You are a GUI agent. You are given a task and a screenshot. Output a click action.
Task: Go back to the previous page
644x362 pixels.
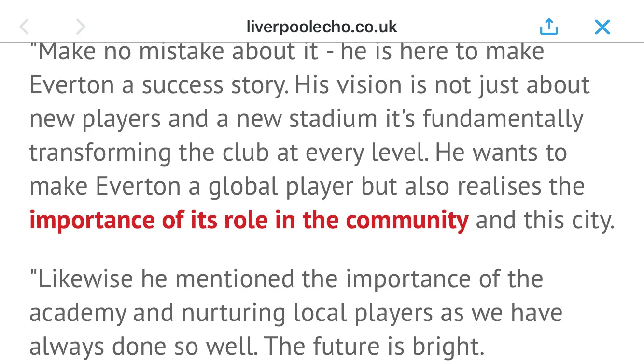pyautogui.click(x=24, y=27)
